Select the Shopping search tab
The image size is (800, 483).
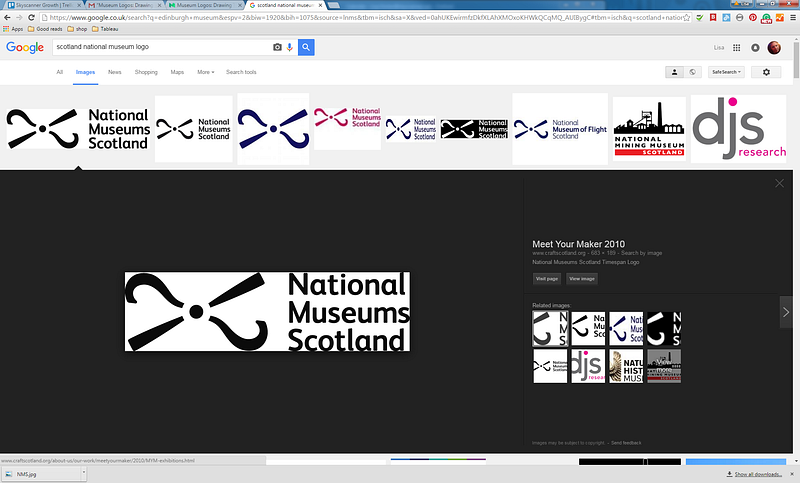(x=146, y=72)
